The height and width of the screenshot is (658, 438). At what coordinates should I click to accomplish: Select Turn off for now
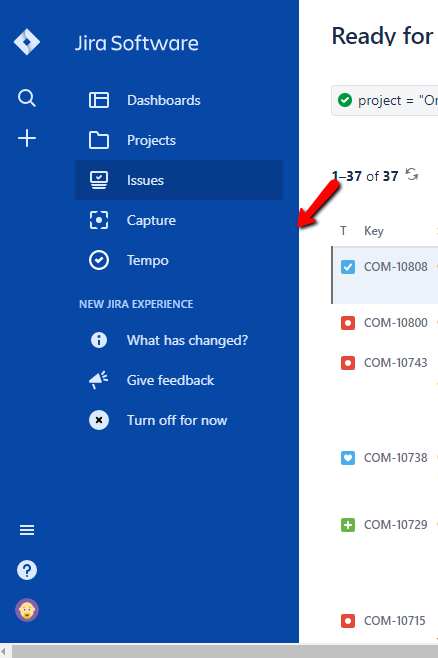tap(179, 420)
